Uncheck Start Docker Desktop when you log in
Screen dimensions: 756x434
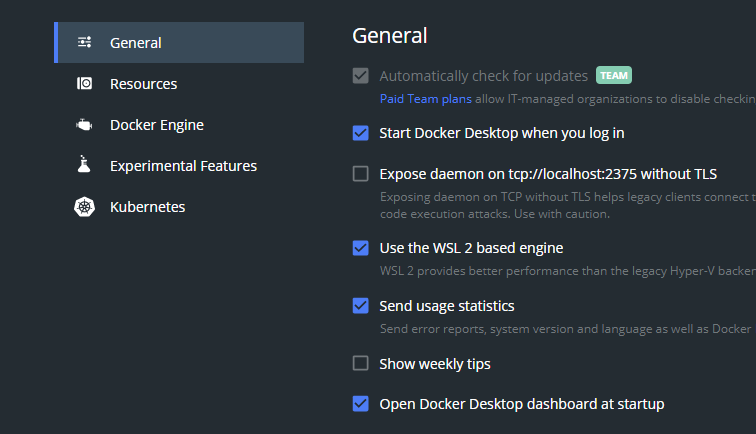pyautogui.click(x=361, y=133)
